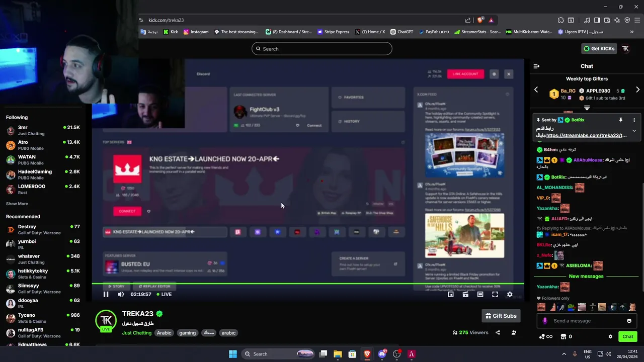Open 3mr channel in Following list
The height and width of the screenshot is (362, 644).
click(43, 130)
